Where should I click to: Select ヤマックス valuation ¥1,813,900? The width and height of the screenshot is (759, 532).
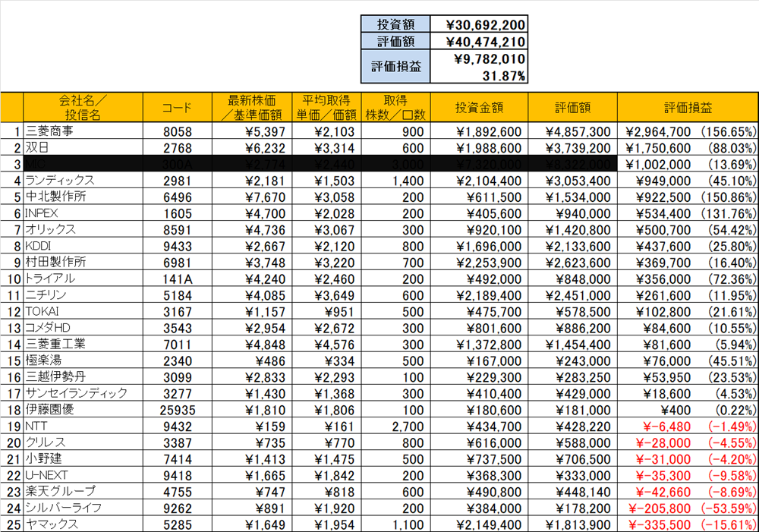point(578,524)
